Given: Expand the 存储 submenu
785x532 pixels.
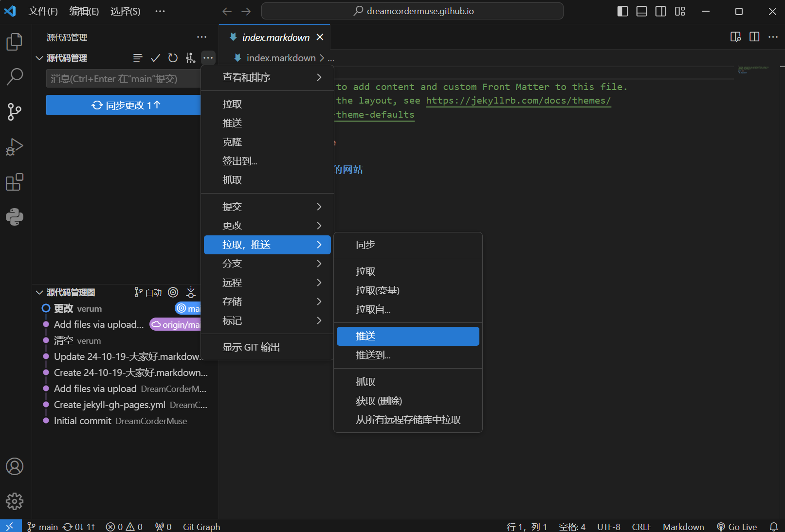Looking at the screenshot, I should pos(267,301).
